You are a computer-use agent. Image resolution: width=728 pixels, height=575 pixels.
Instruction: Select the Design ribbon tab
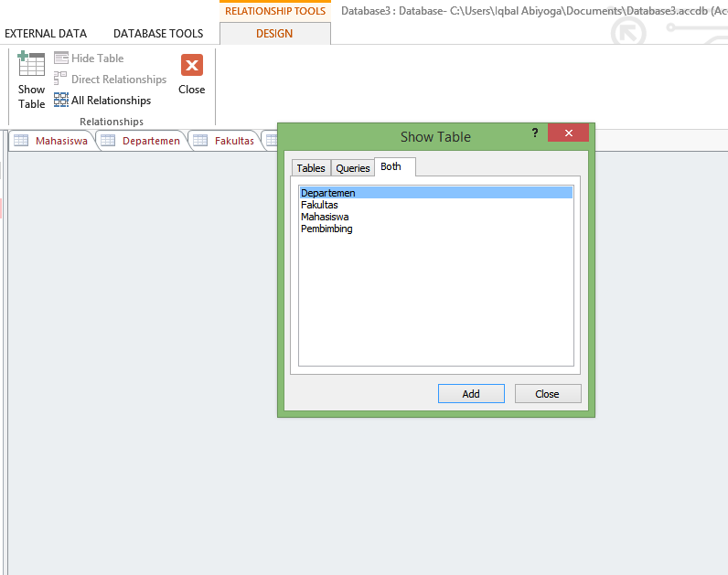click(x=274, y=34)
